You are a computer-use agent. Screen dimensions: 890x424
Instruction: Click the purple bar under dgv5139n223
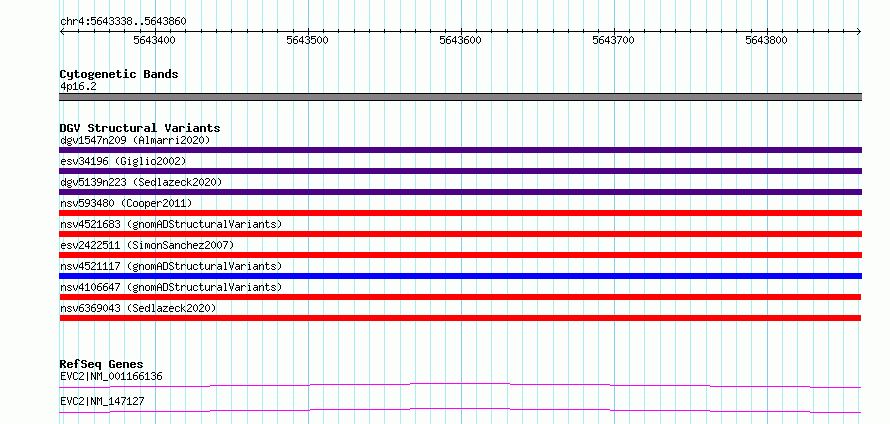460,192
